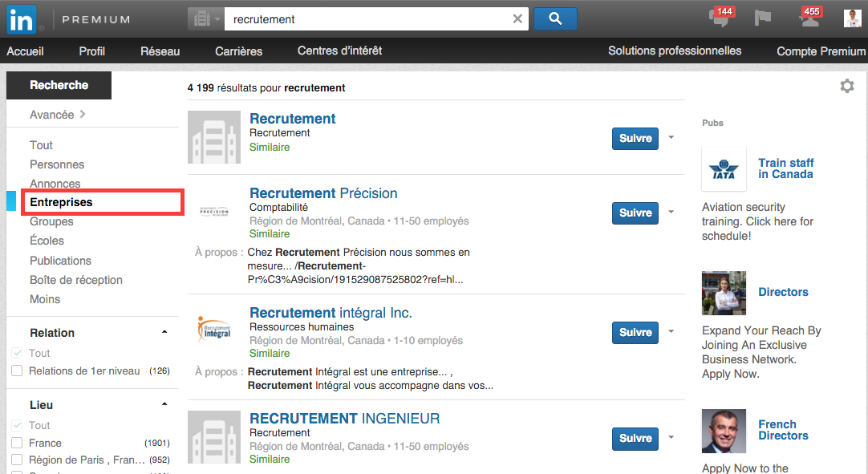The width and height of the screenshot is (868, 474).
Task: Click Similaire under RECRUTEMENT INGENIEUR
Action: point(269,459)
